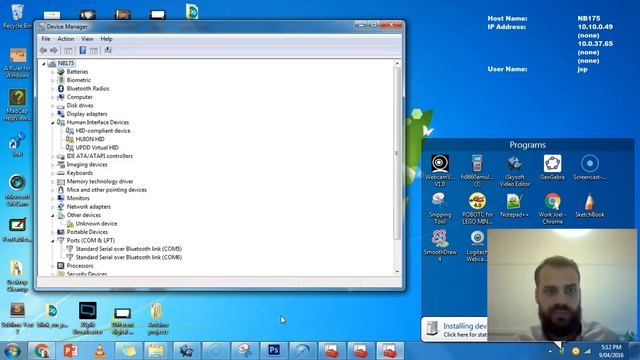Select Standard Serial over Bluetooth link (COM5)
Image resolution: width=640 pixels, height=360 pixels.
tap(129, 249)
